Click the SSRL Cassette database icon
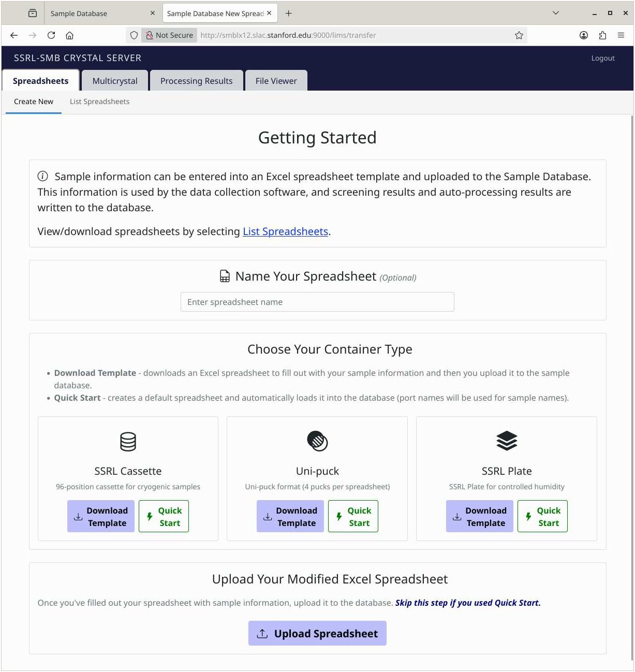Screen dimensions: 635x672 click(128, 442)
